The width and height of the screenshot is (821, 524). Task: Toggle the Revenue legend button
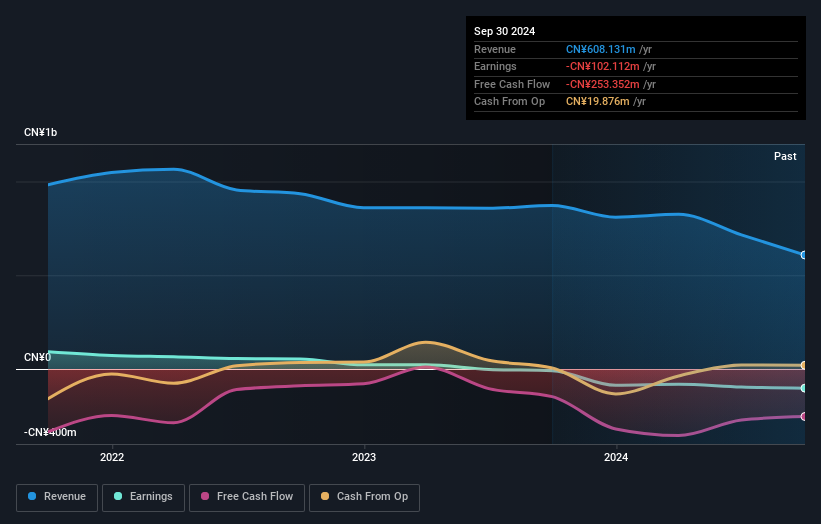click(x=57, y=497)
